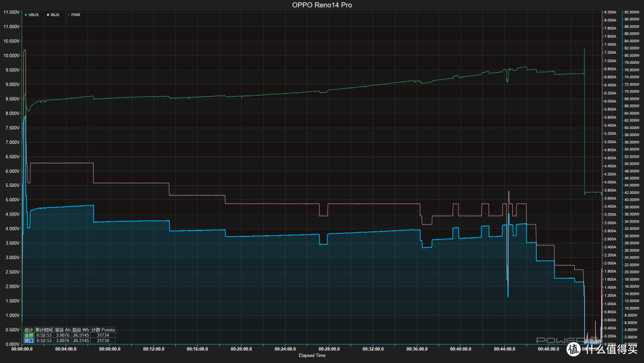The image size is (644, 363).
Task: Click the OPPO Reno14 Pro chart title
Action: (x=322, y=5)
